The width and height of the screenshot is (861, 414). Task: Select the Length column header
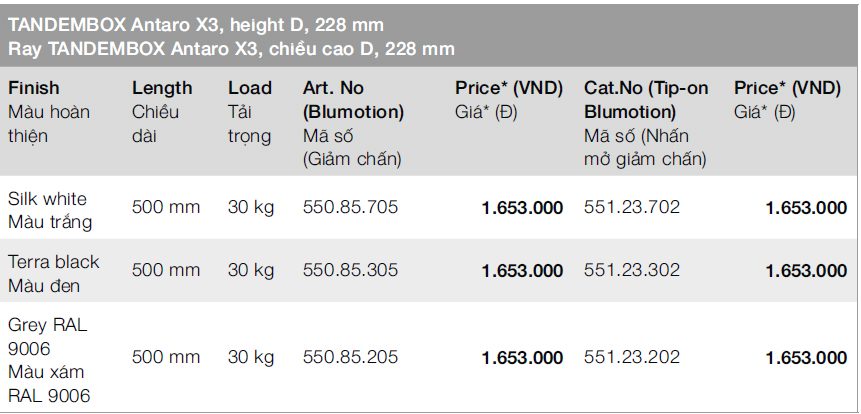click(x=162, y=88)
